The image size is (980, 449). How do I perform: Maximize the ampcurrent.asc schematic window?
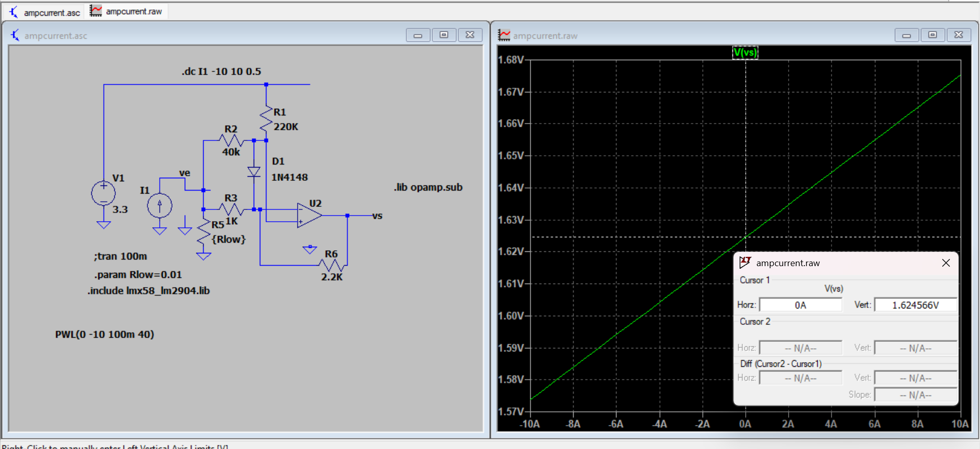[444, 35]
